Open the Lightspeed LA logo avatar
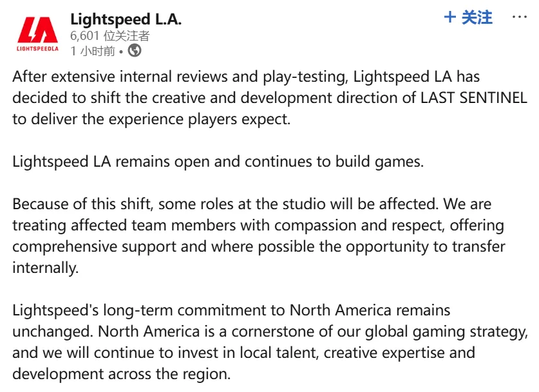 coord(37,34)
